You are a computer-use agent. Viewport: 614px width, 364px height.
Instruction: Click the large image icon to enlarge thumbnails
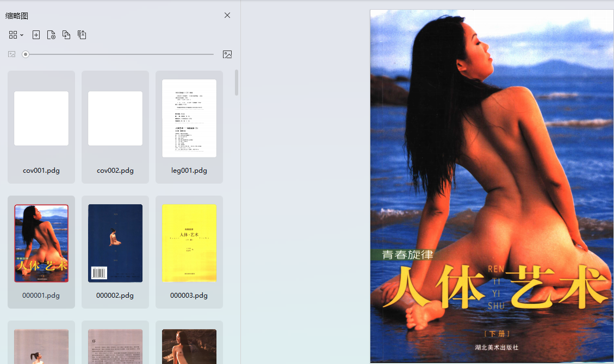click(227, 54)
